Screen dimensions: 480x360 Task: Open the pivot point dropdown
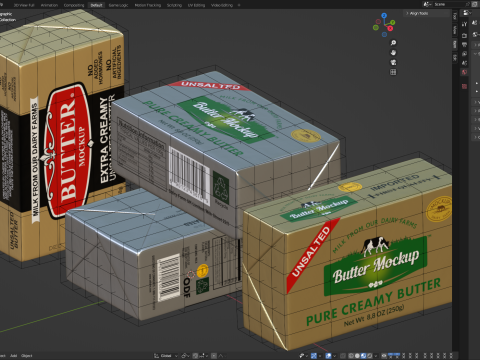(186, 356)
